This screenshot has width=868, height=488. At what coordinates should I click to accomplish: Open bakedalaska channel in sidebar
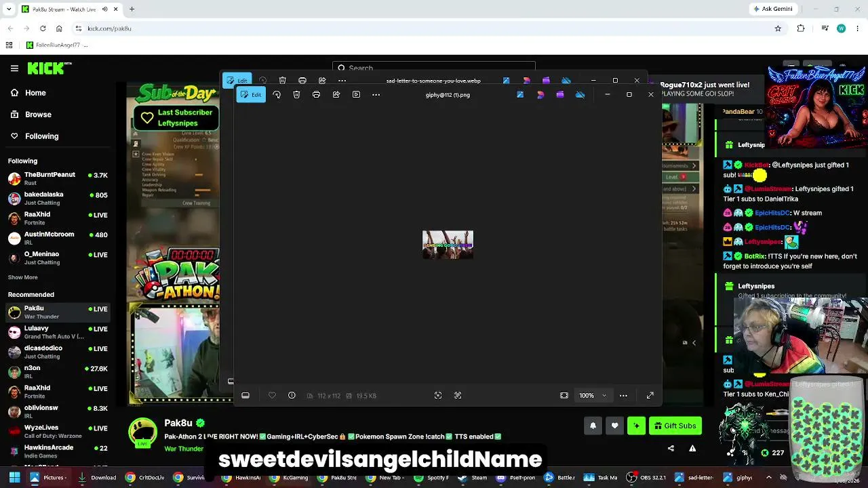pos(58,198)
